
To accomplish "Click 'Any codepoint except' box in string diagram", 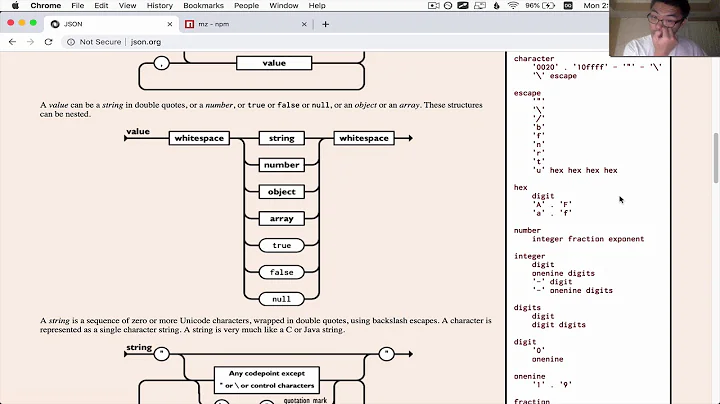I will [267, 380].
